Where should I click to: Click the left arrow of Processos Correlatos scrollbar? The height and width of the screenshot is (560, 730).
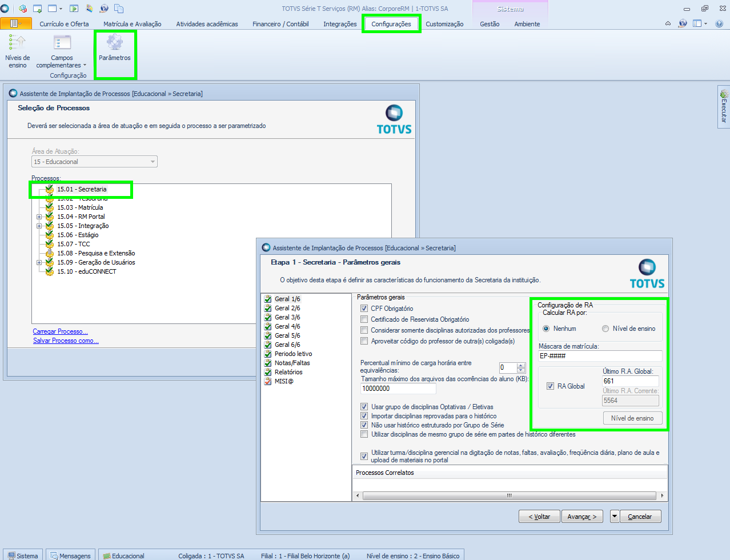tap(358, 495)
